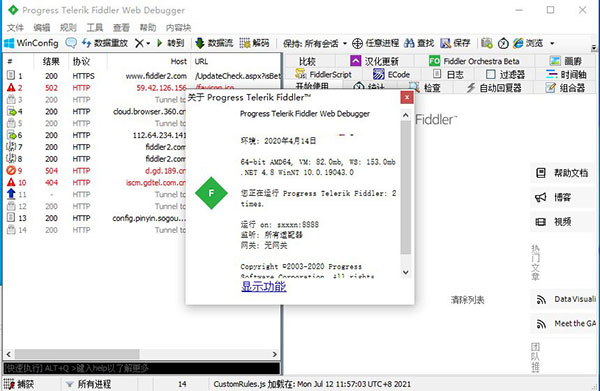Open the 视频 videos link
The width and height of the screenshot is (600, 391).
[563, 222]
